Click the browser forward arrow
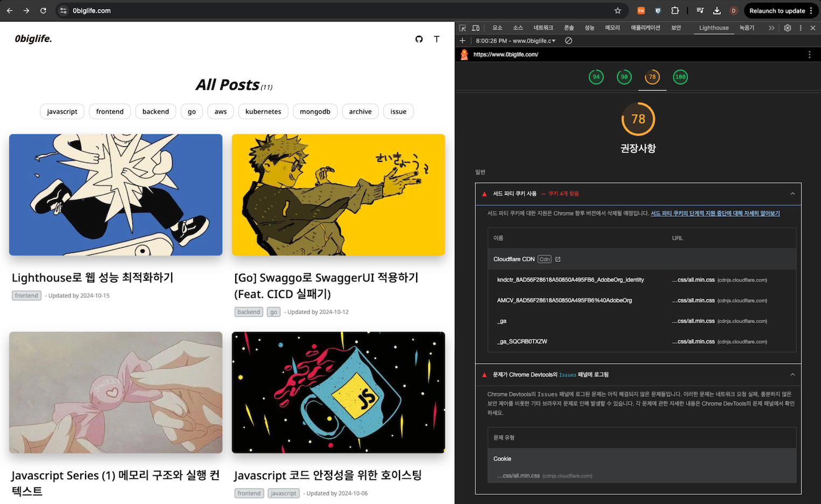This screenshot has width=821, height=504. 26,11
